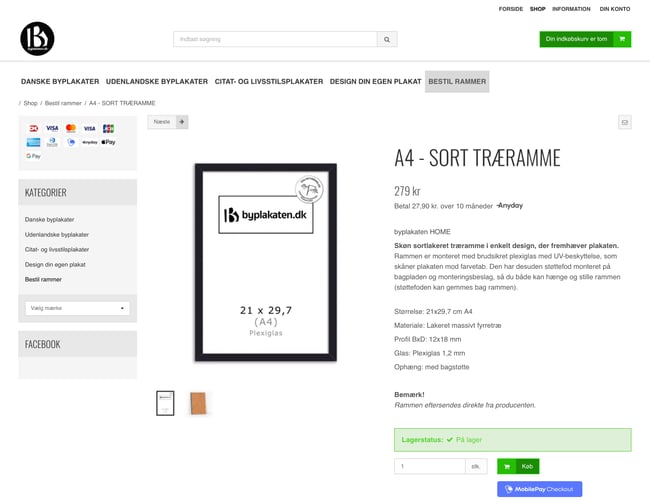Click the envelope share-by-email icon
Viewport: 650px width, 500px height.
click(625, 122)
